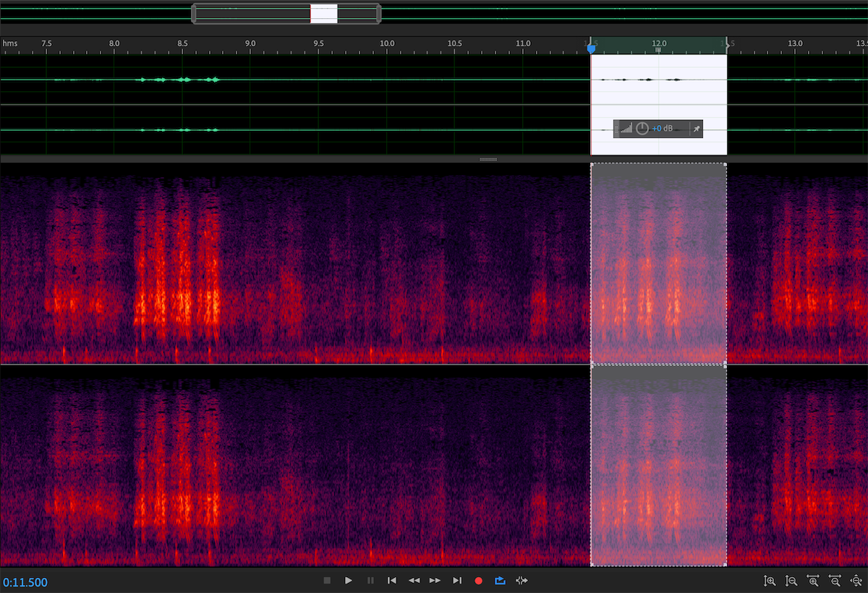This screenshot has width=868, height=593.
Task: Pin the HUD gain control
Action: tap(696, 129)
